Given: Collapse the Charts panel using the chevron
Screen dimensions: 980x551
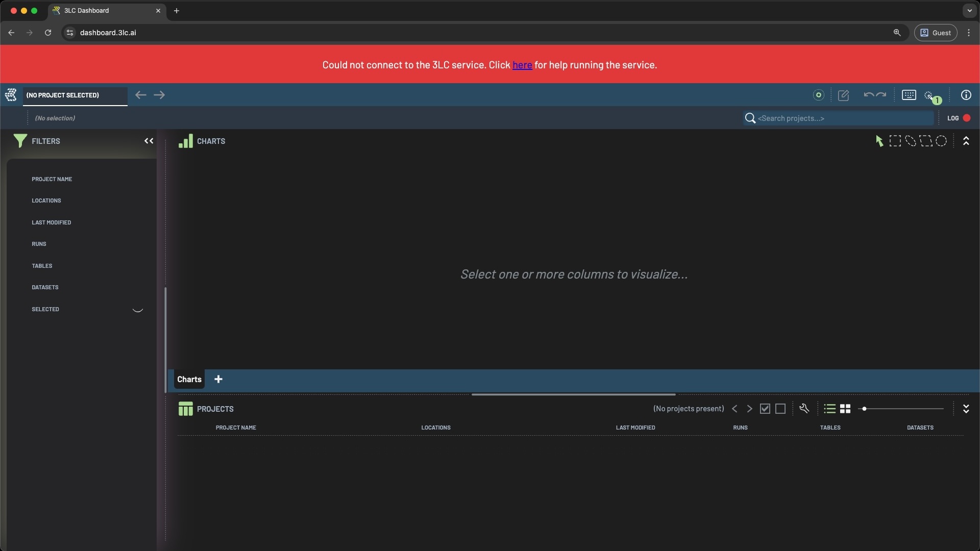Looking at the screenshot, I should click(966, 141).
